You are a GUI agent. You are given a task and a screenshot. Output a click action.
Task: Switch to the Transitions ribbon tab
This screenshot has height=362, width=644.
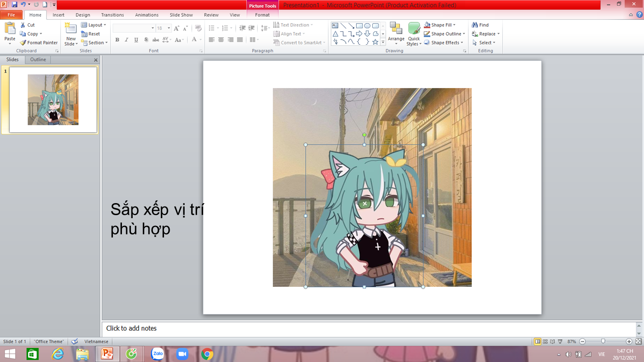[x=112, y=15]
